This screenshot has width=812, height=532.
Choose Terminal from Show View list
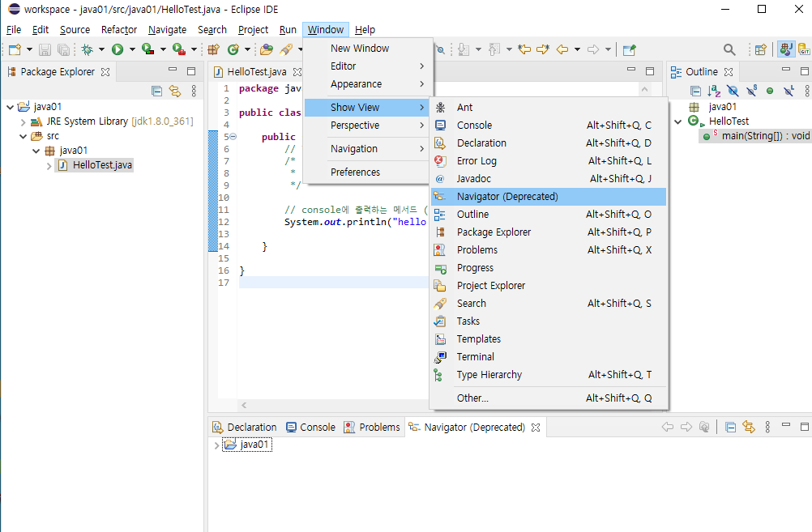[549, 357]
